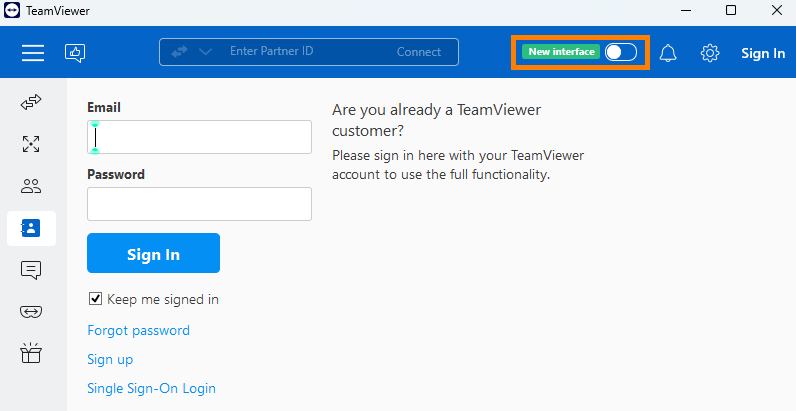Click the blue Sign In button
Image resolution: width=796 pixels, height=411 pixels.
coord(153,253)
